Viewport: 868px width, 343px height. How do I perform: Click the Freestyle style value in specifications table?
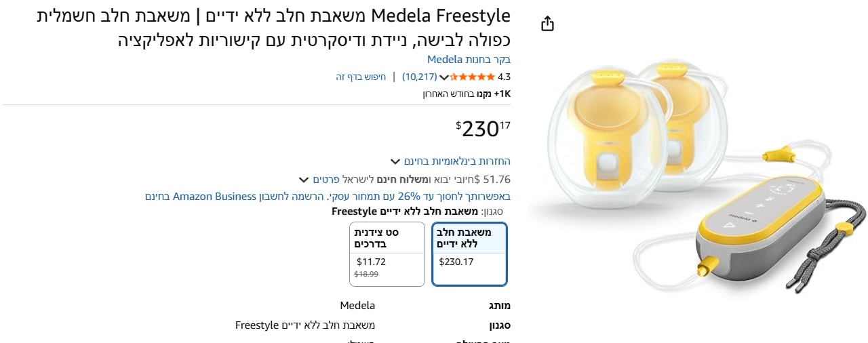tap(305, 325)
